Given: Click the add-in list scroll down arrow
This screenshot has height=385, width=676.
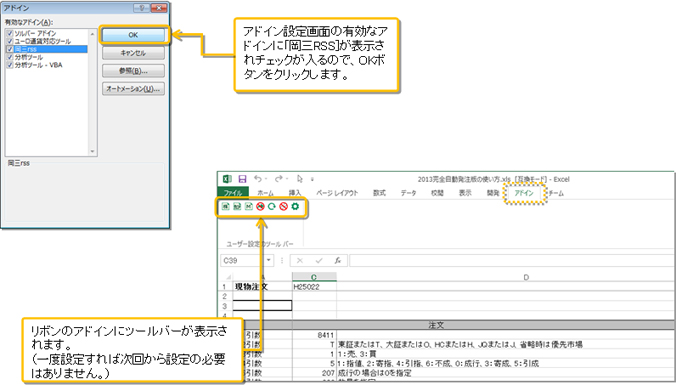Looking at the screenshot, I should click(x=92, y=151).
